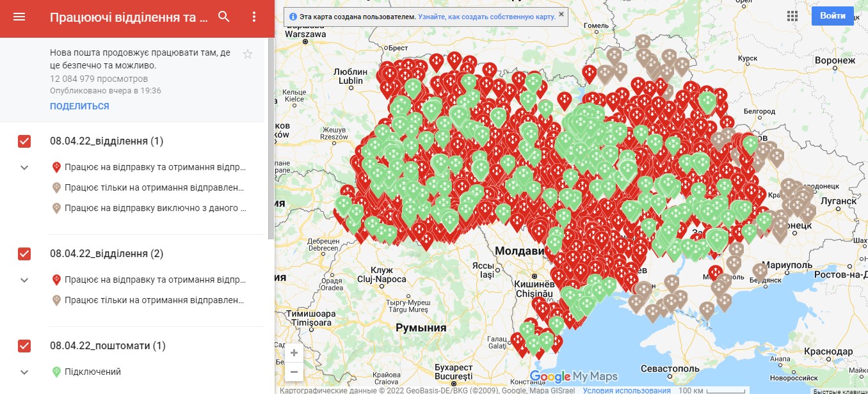Zoom in with the plus button
Viewport: 868px width, 394px height.
coord(294,352)
